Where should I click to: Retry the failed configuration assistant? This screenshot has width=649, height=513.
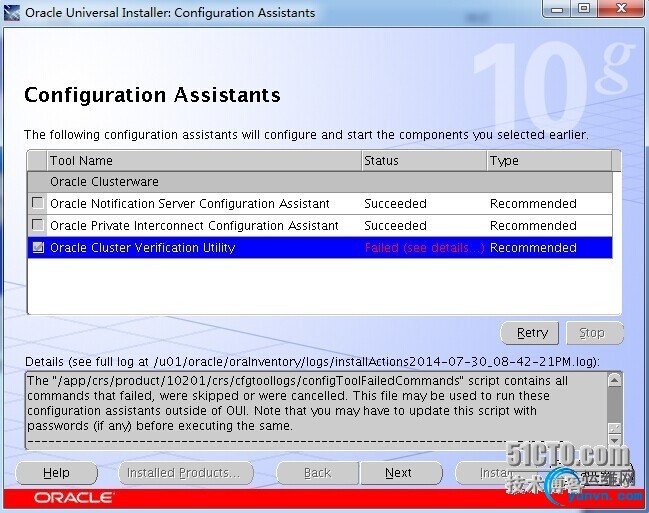(x=530, y=333)
